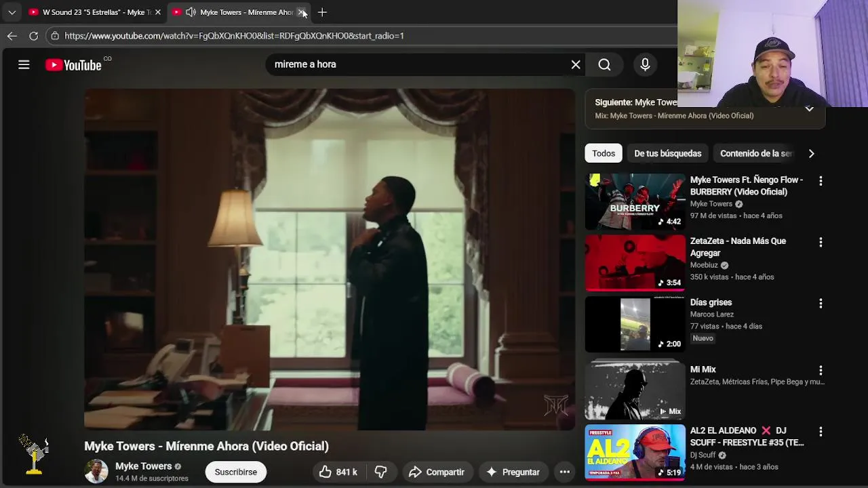Screen dimensions: 868x488
Task: Click Dj Scuff channel name
Action: coord(703,455)
